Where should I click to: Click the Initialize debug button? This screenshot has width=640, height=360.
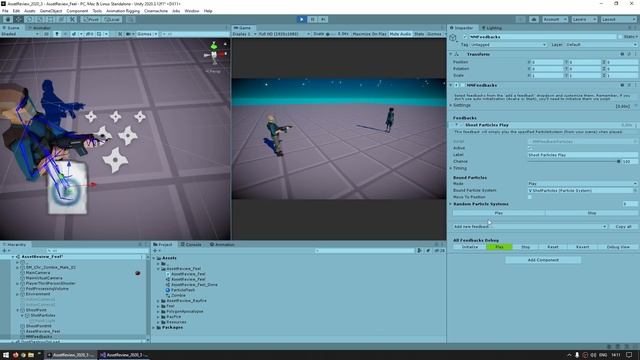pyautogui.click(x=470, y=247)
